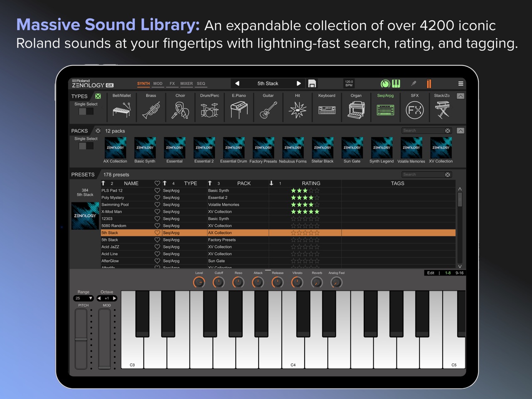The image size is (532, 399).
Task: Open the Basic Synth pack
Action: click(145, 150)
